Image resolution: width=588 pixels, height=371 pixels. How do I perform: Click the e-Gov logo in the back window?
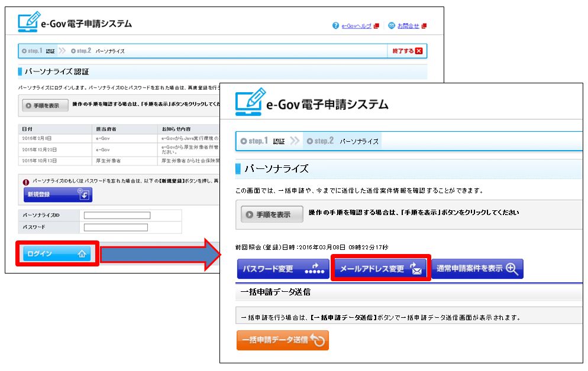coord(75,22)
